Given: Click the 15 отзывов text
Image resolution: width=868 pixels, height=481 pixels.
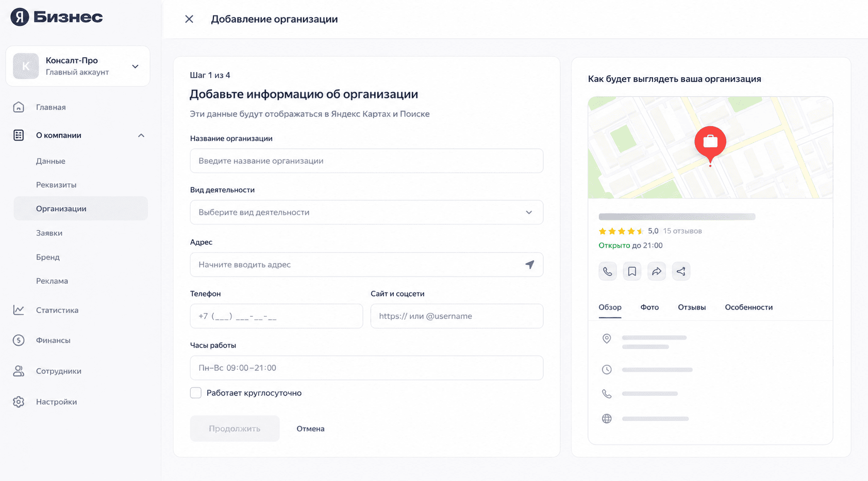Looking at the screenshot, I should (x=682, y=231).
